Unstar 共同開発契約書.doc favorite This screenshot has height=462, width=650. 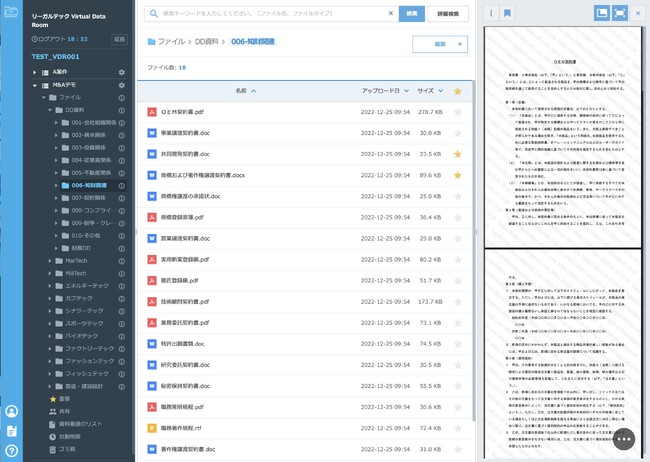point(458,154)
